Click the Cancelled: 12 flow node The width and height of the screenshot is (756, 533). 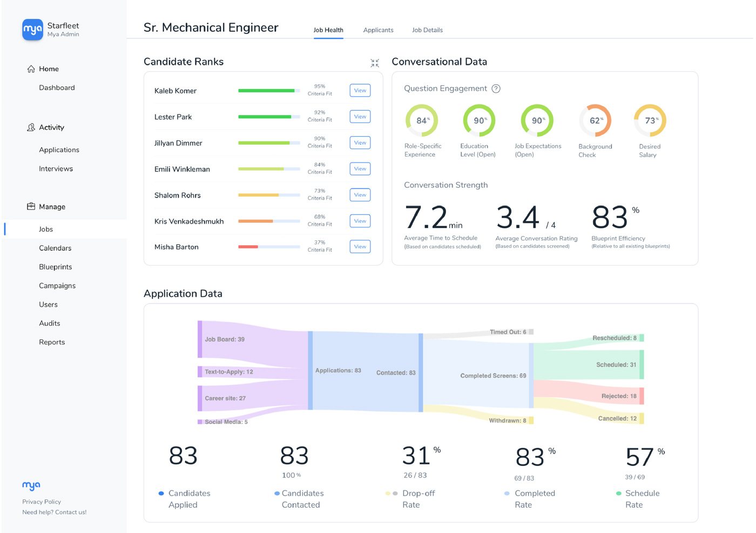point(642,419)
